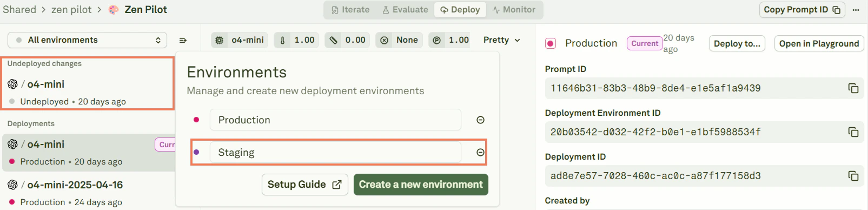The width and height of the screenshot is (868, 210).
Task: Click the Shared breadcrumb link
Action: tap(19, 10)
